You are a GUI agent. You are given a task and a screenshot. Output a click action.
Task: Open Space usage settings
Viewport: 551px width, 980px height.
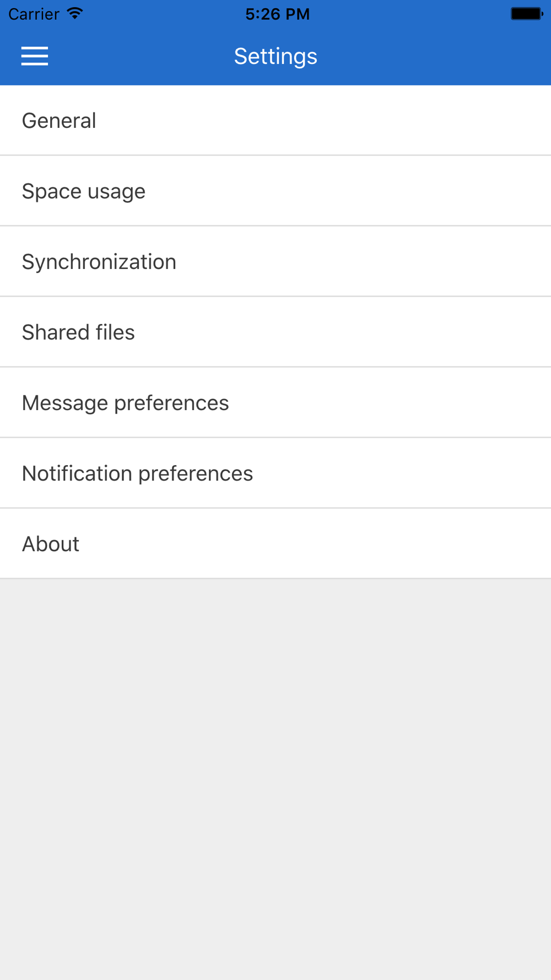(275, 191)
